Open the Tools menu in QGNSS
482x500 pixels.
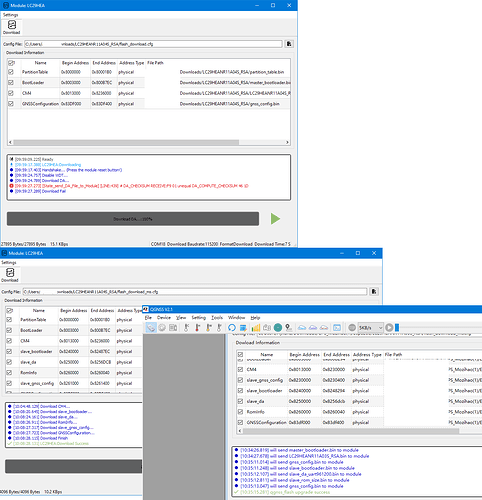pyautogui.click(x=217, y=318)
